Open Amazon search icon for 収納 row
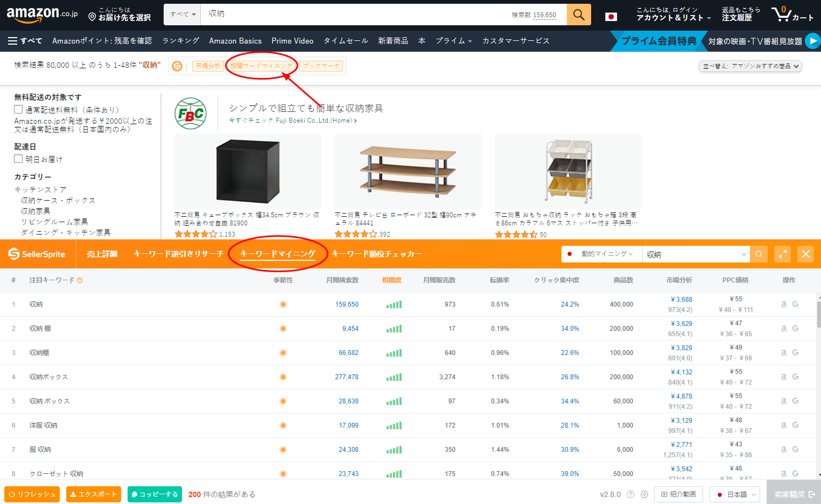The height and width of the screenshot is (504, 821). point(784,304)
